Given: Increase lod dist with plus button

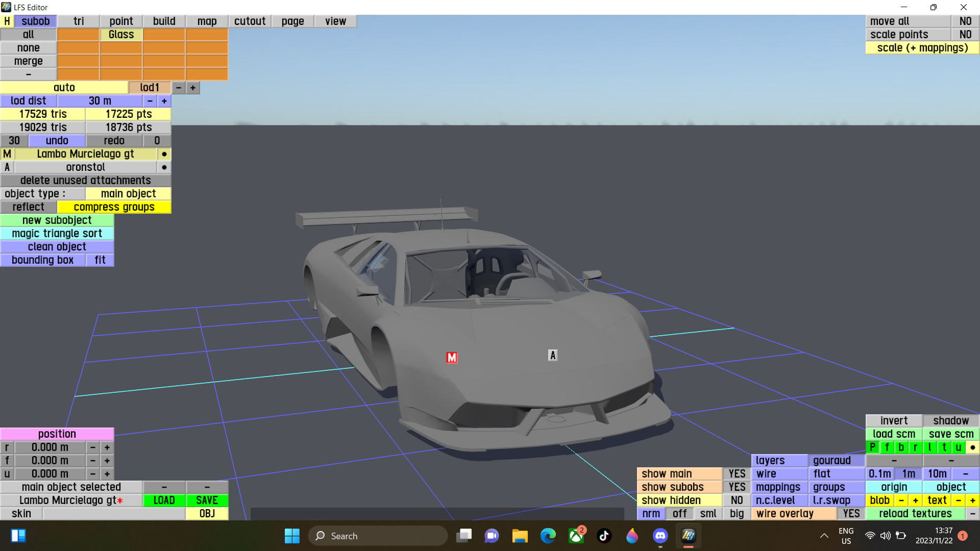Looking at the screenshot, I should (x=164, y=101).
